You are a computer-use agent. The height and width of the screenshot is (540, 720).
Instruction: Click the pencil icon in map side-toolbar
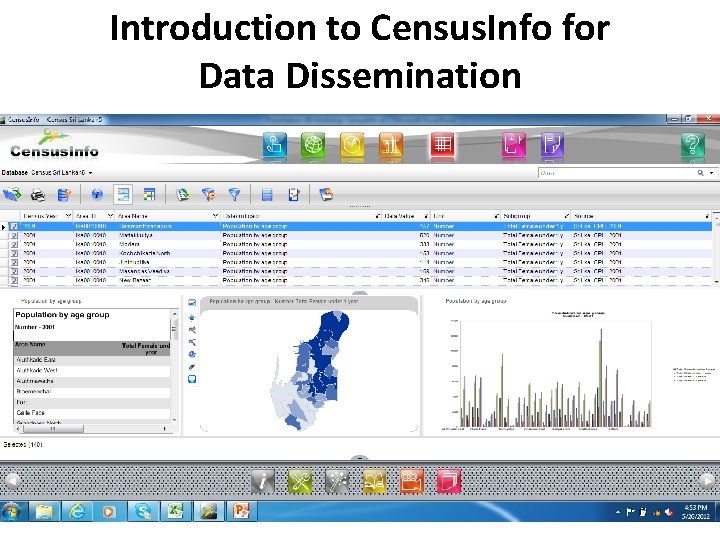click(192, 367)
